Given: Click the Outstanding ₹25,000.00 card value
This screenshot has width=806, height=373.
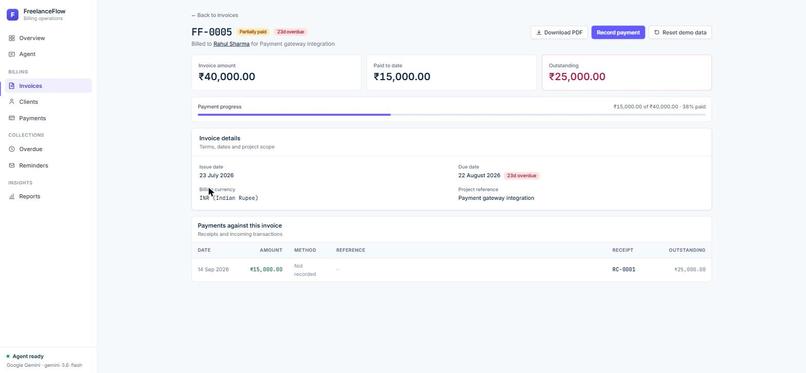Looking at the screenshot, I should [577, 77].
